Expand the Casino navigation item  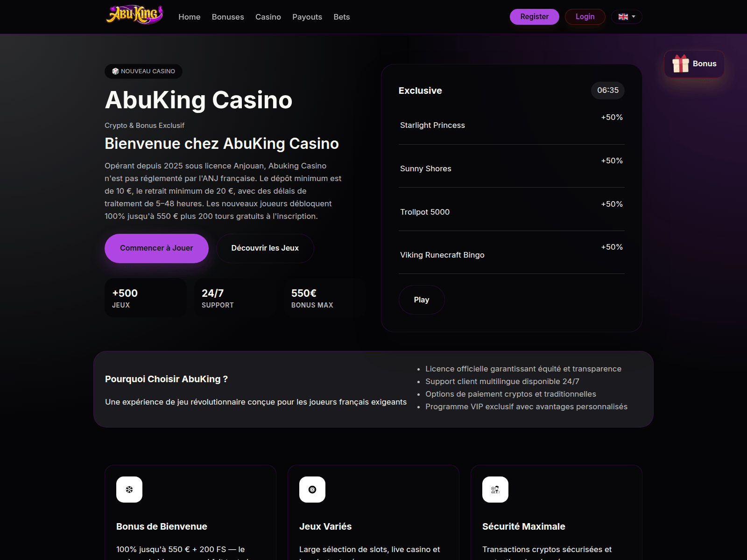(x=268, y=17)
